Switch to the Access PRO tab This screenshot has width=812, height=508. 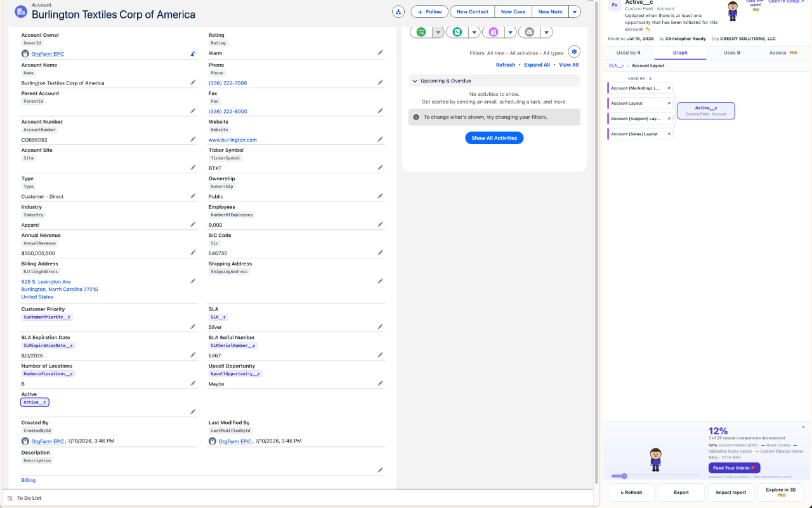(783, 53)
